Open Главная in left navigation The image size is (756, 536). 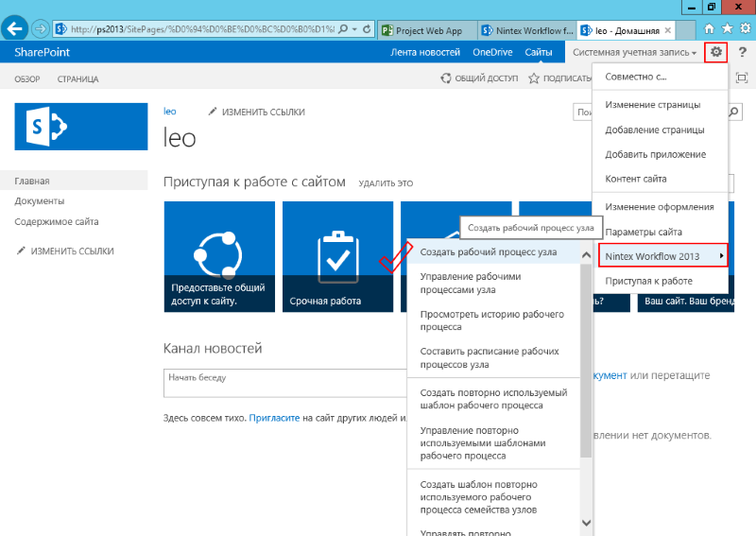[74, 181]
